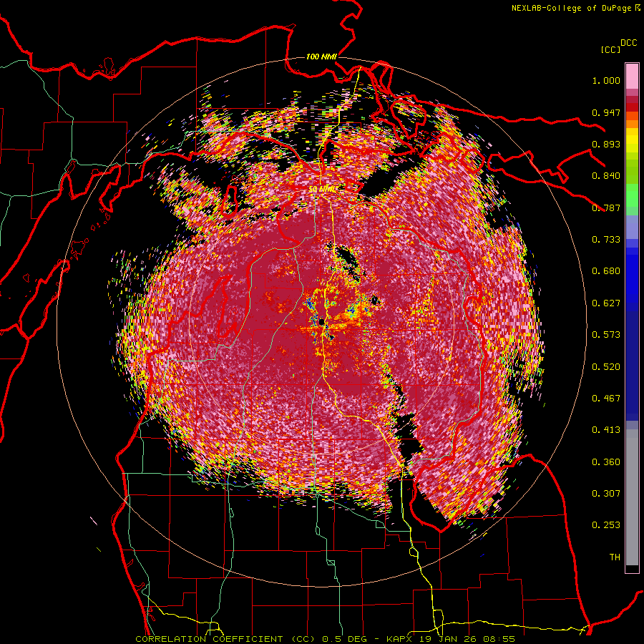
Task: Click the 0.893 scale value
Action: 606,144
